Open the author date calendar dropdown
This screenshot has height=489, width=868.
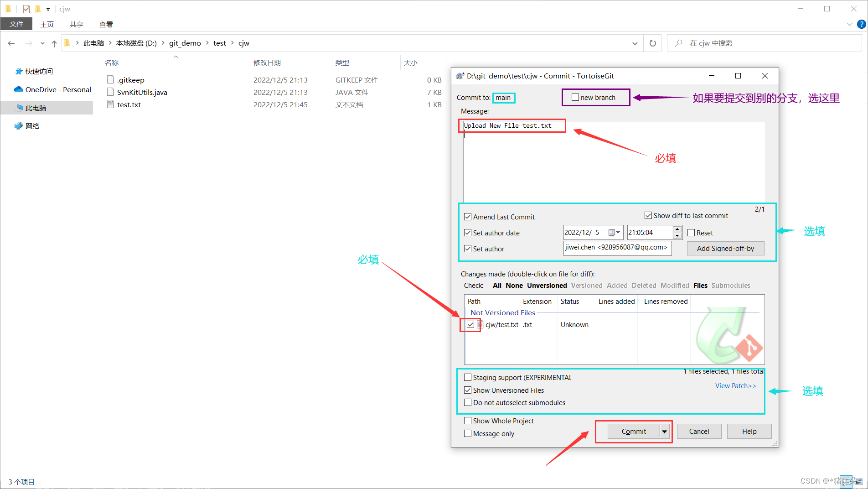point(615,233)
